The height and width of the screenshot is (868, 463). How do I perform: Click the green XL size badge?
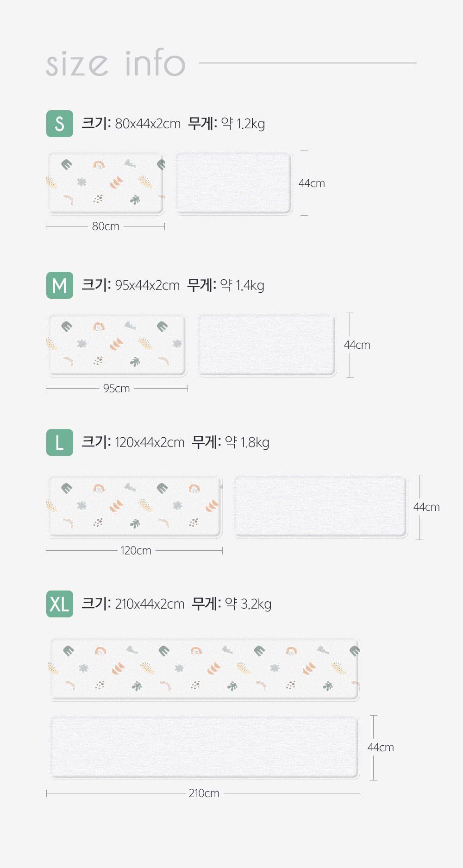[x=60, y=604]
